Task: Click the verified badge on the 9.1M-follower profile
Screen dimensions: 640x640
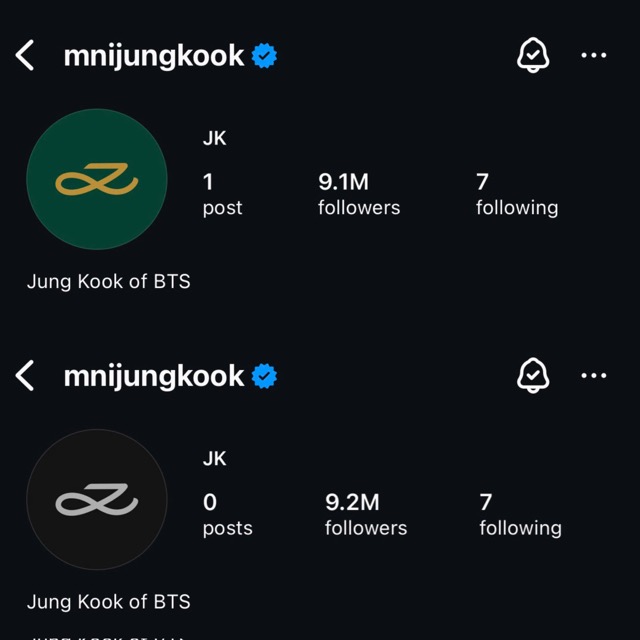Action: (264, 56)
